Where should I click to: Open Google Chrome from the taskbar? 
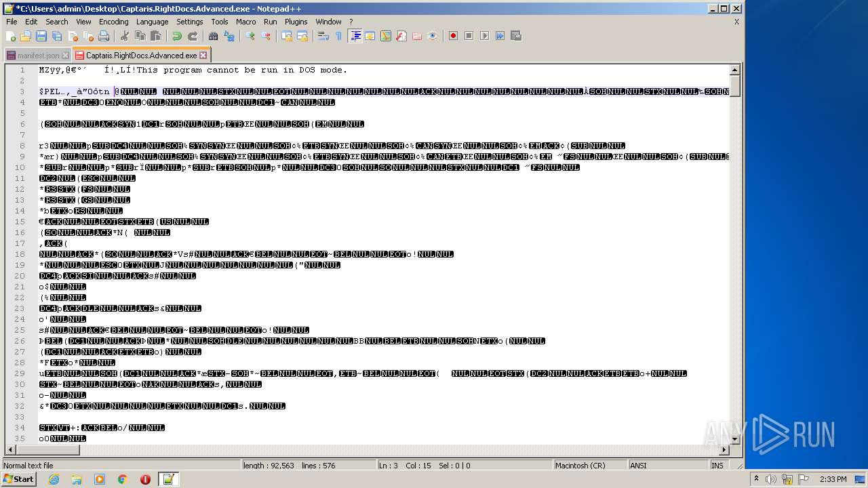pos(123,479)
